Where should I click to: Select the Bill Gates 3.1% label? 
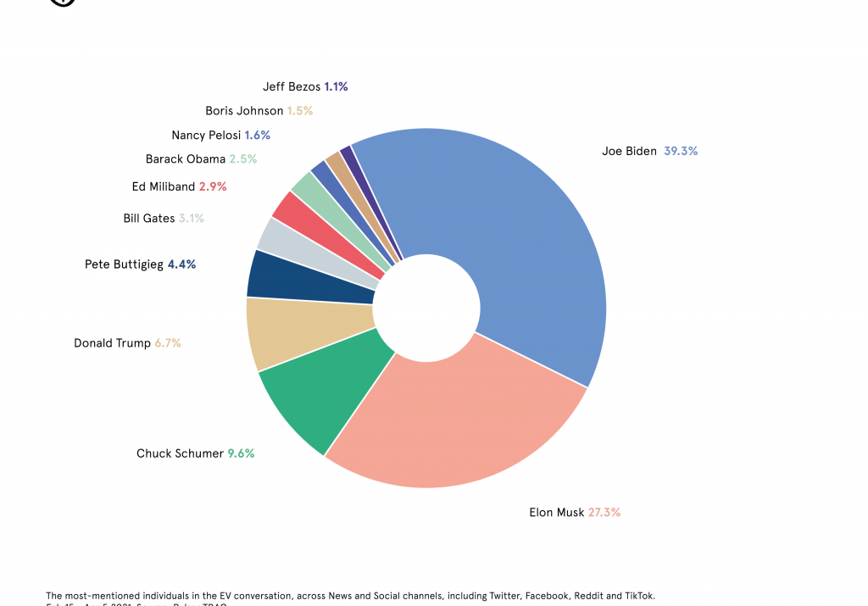[164, 219]
